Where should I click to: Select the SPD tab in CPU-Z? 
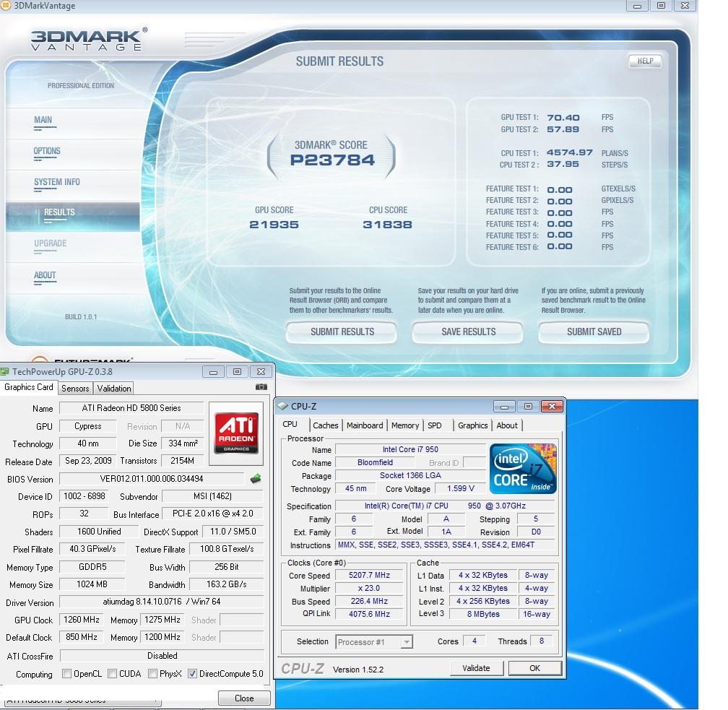click(x=435, y=425)
